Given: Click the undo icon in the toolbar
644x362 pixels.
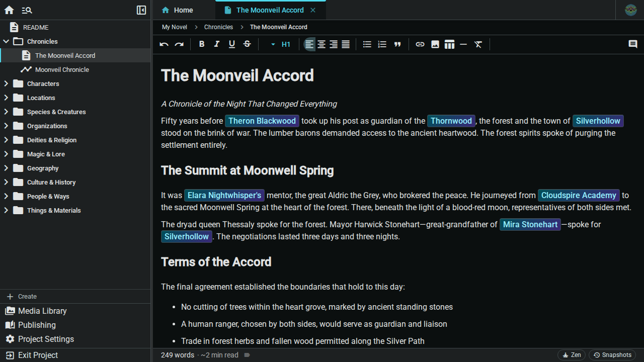Looking at the screenshot, I should pos(164,44).
